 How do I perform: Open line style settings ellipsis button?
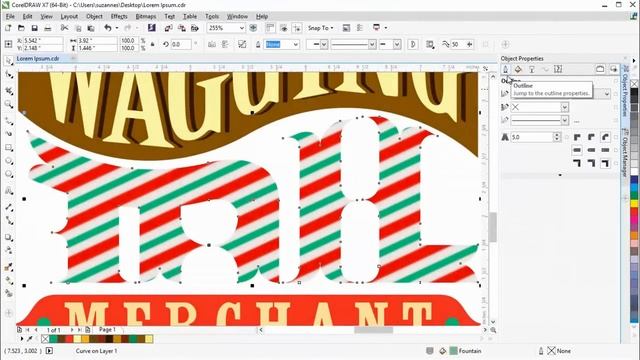pyautogui.click(x=576, y=121)
